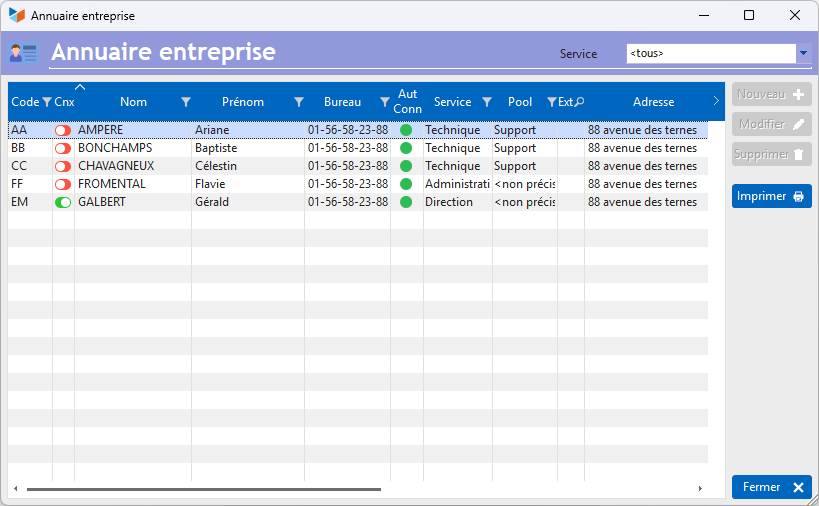Image resolution: width=819 pixels, height=506 pixels.
Task: Toggle the Cnx switch for CHAVAGNEUX
Action: (63, 166)
